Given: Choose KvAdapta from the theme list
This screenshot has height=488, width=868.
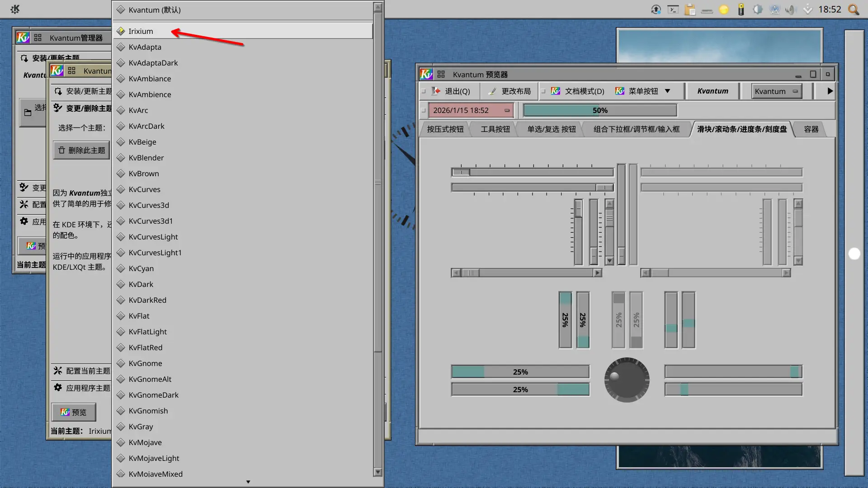Looking at the screenshot, I should (145, 47).
